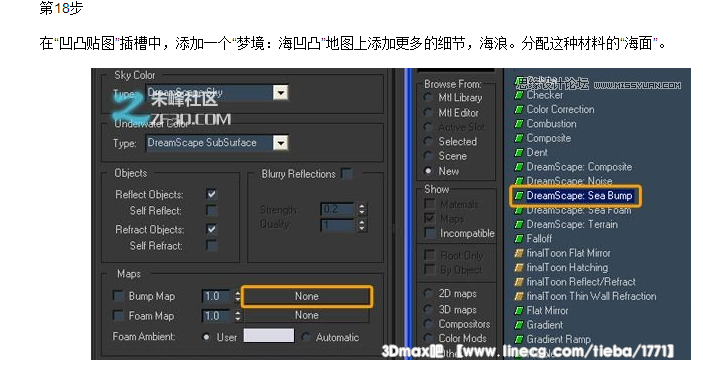Image resolution: width=703 pixels, height=368 pixels.
Task: Toggle the Incompatible checkbox
Action: click(430, 233)
